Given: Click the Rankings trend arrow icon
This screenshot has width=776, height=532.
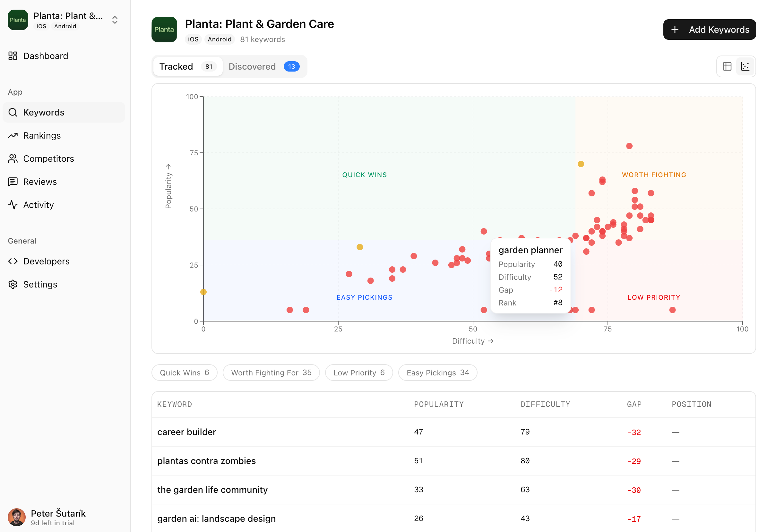Looking at the screenshot, I should [13, 135].
